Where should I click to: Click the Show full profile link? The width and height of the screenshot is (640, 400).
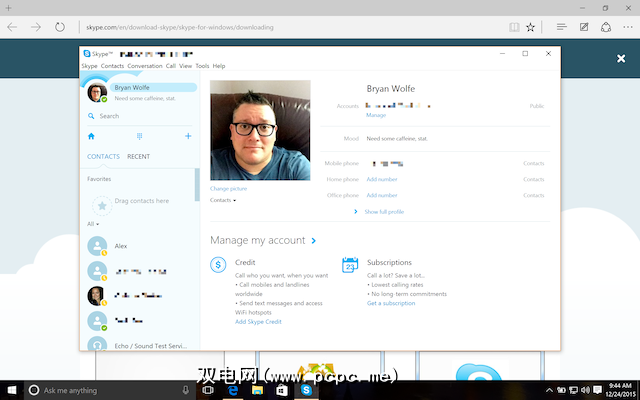[x=384, y=212]
